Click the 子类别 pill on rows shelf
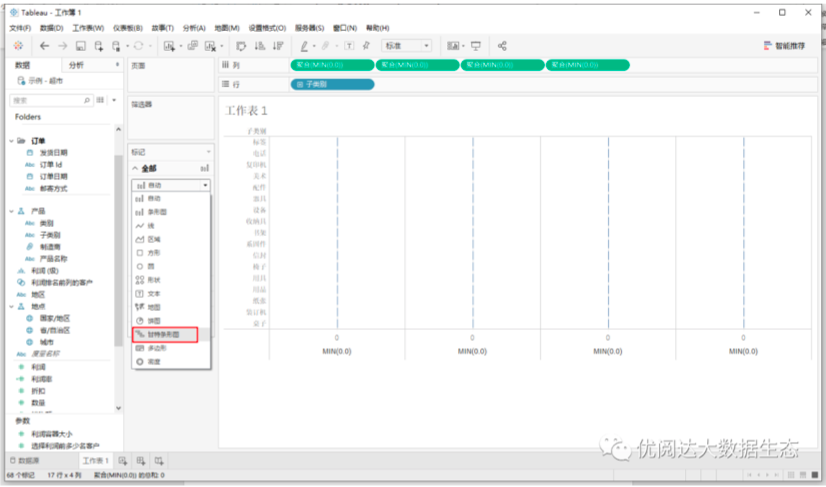This screenshot has width=826, height=487. [x=332, y=84]
